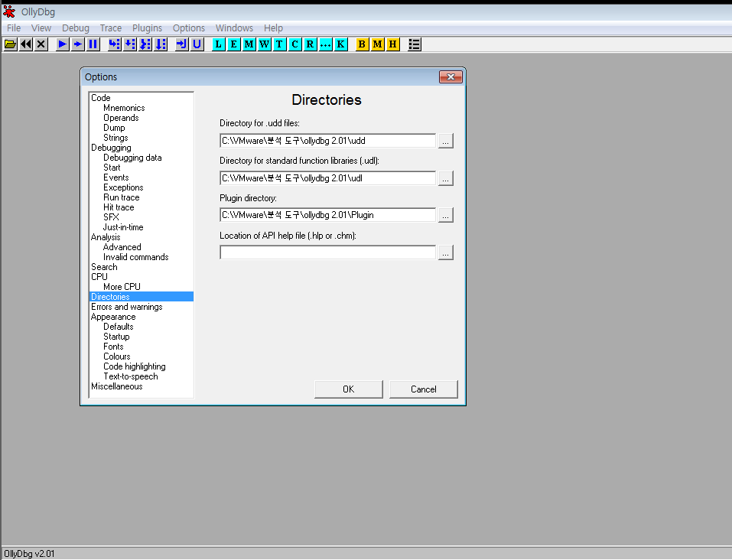Click the Trace over toolbar icon

[x=161, y=44]
